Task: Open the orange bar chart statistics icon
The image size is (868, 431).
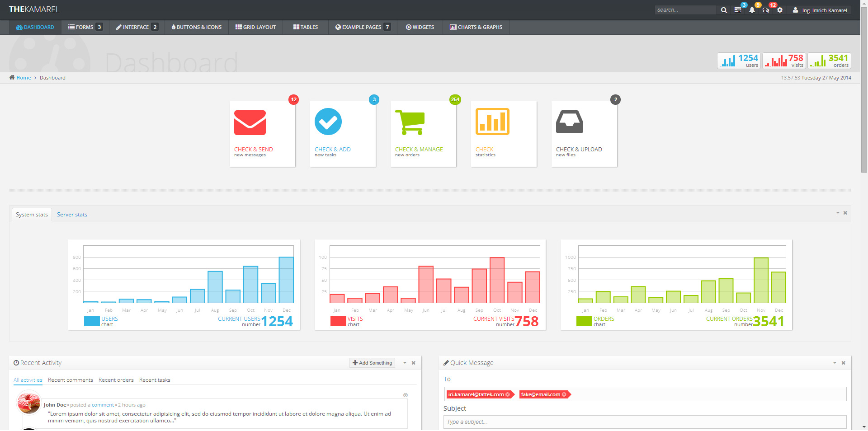Action: click(492, 122)
